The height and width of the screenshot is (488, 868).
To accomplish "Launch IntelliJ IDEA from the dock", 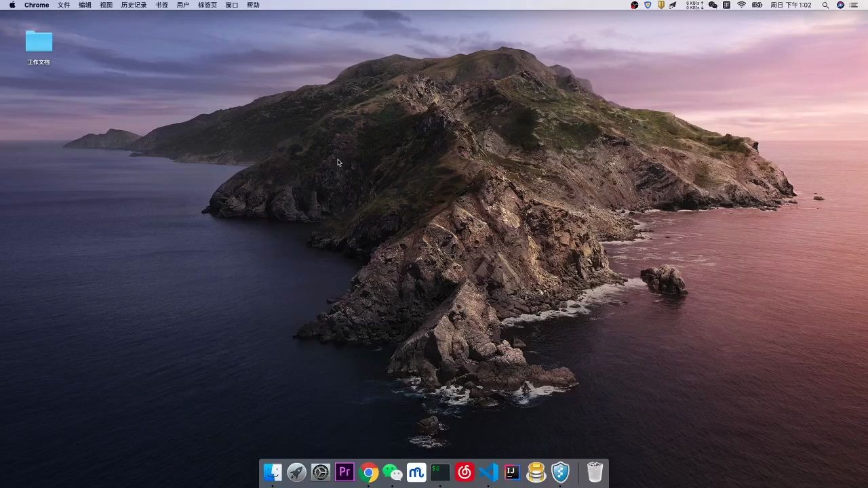I will pos(512,472).
